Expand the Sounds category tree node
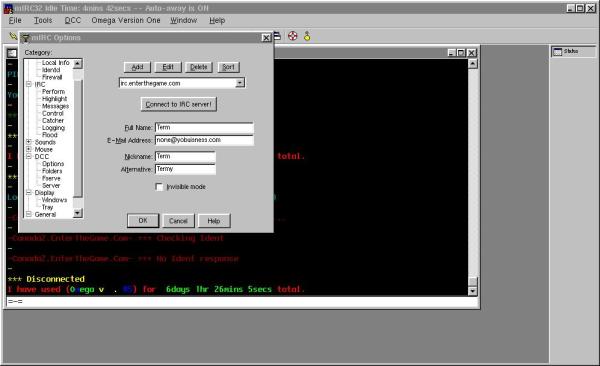Viewport: 600px width, 366px height. click(29, 142)
